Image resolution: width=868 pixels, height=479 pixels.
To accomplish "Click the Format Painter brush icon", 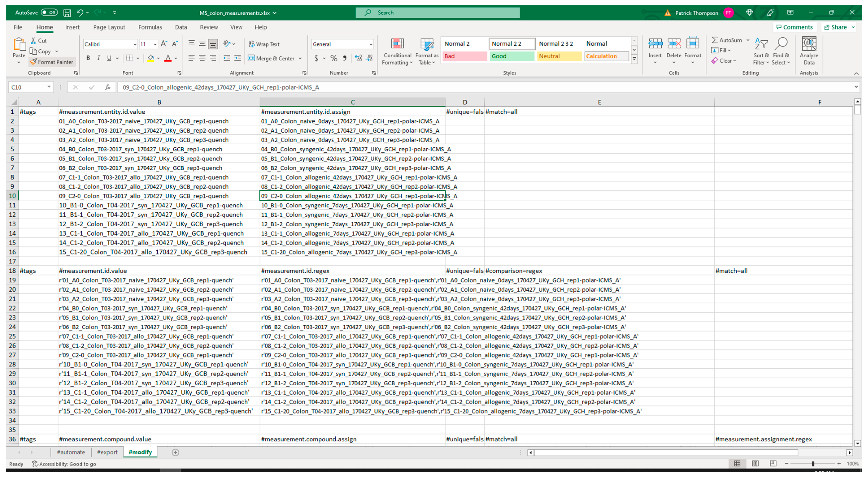I will 33,62.
